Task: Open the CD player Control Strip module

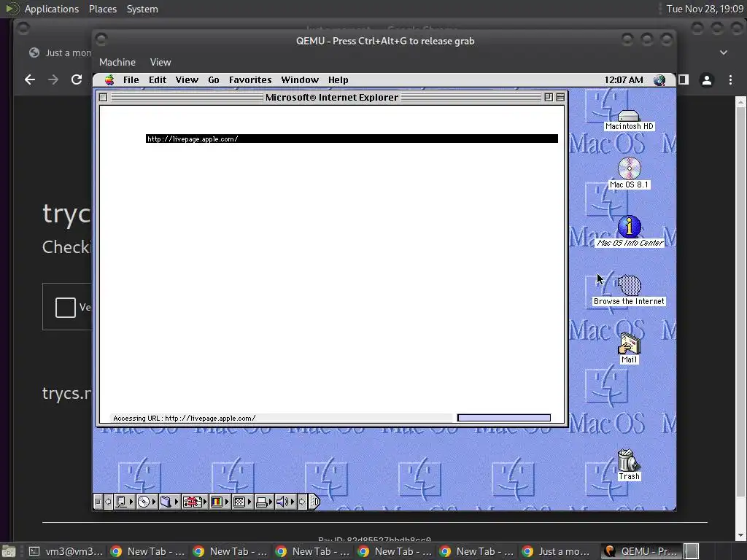Action: [146, 502]
